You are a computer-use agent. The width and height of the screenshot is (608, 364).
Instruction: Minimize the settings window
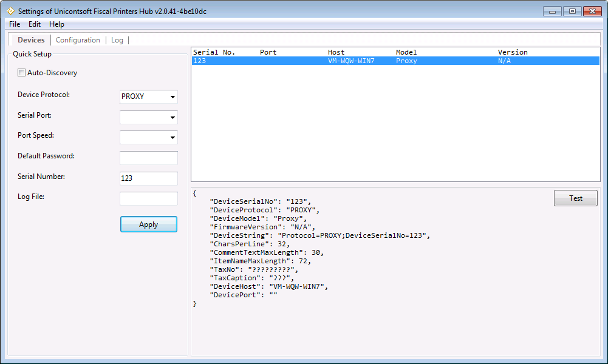pyautogui.click(x=552, y=12)
